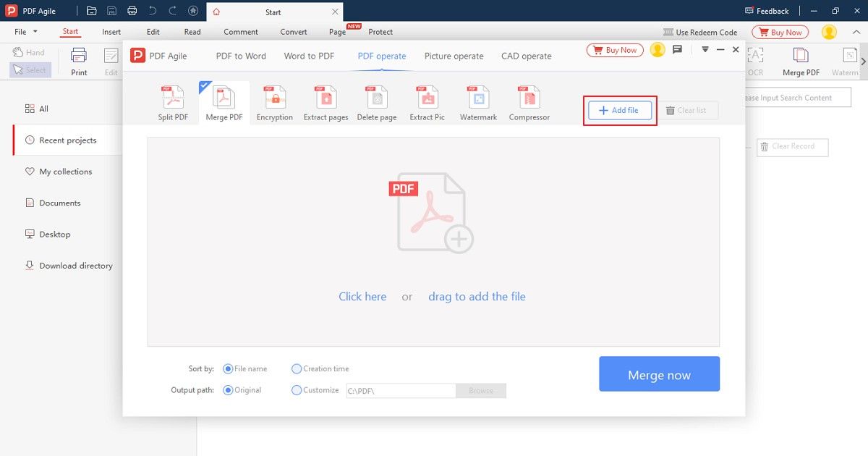Screen dimensions: 868x456
Task: Click the PDF Agile logo in the dialog
Action: (x=138, y=56)
